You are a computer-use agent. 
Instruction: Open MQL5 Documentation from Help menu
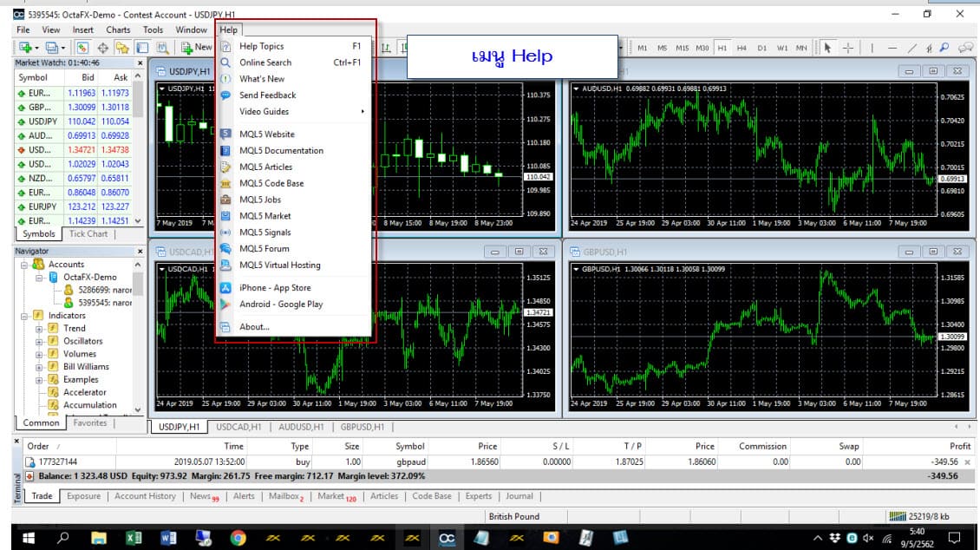click(x=281, y=151)
